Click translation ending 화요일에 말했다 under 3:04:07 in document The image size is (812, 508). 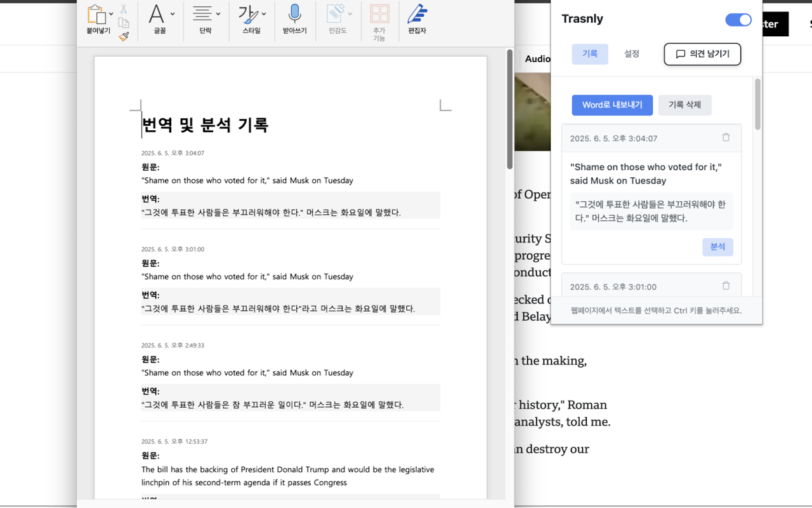271,213
